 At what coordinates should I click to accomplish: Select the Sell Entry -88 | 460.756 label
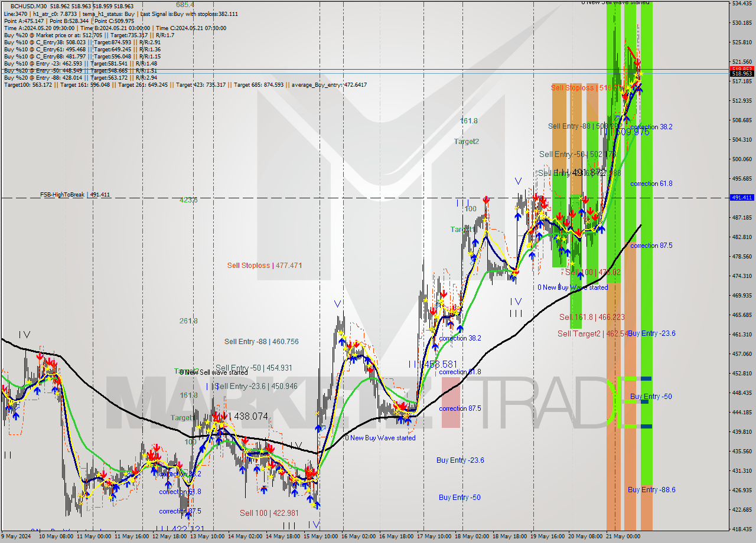tap(261, 342)
